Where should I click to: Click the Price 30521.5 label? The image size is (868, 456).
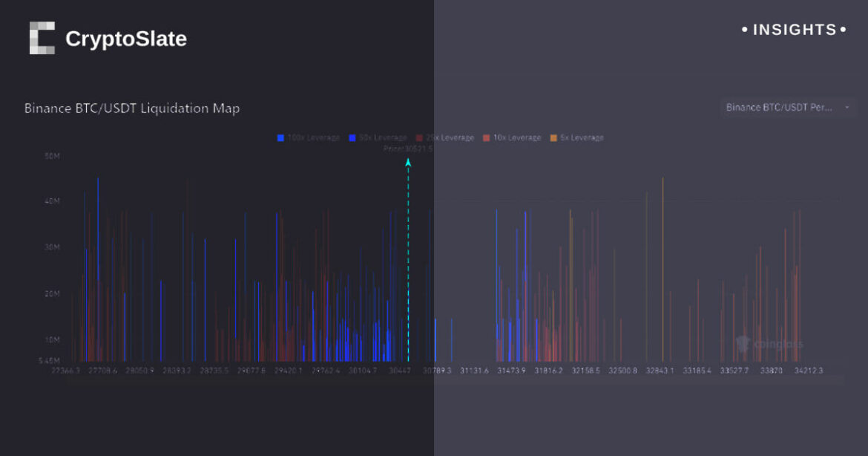coord(407,149)
